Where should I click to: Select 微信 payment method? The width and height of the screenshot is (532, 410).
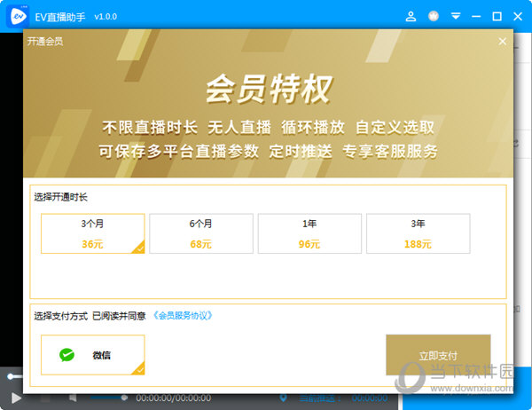(x=92, y=355)
